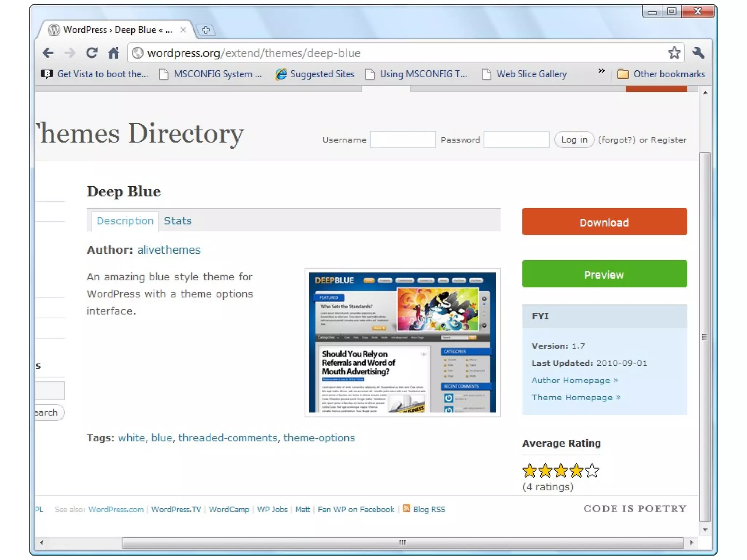Open the wrench settings menu icon
This screenshot has height=560, width=747.
click(x=698, y=53)
